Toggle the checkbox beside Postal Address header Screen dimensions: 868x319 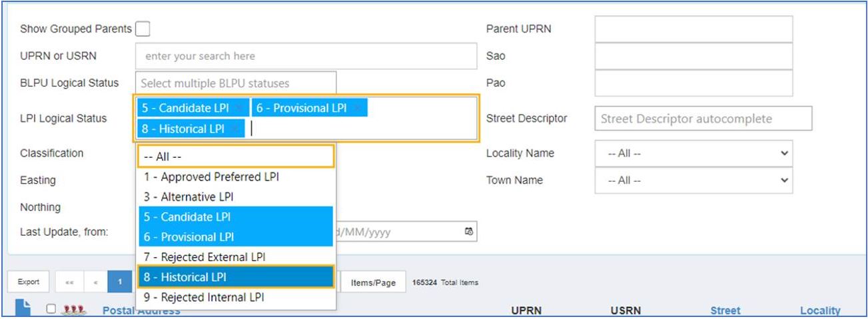(51, 310)
